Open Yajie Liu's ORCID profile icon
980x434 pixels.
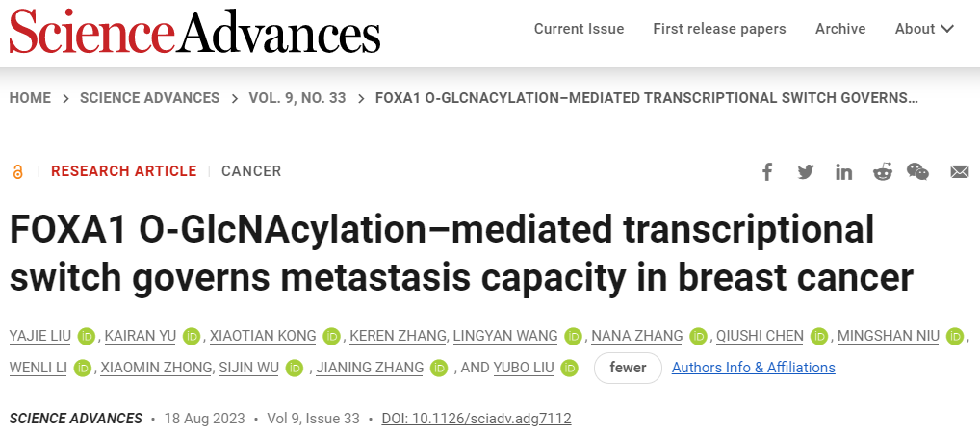[x=88, y=336]
